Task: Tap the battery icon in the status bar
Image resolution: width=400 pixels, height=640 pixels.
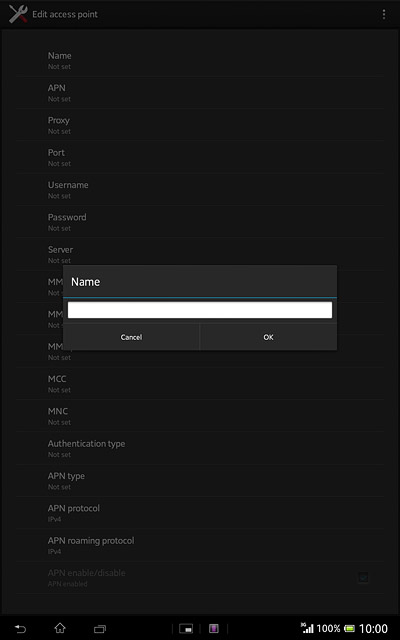Action: point(349,628)
